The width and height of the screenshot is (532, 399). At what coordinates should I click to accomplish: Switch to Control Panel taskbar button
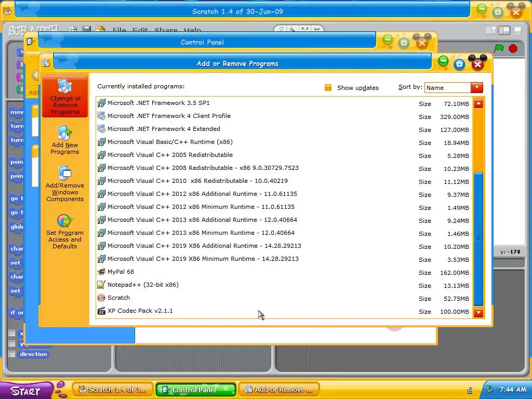coord(196,390)
